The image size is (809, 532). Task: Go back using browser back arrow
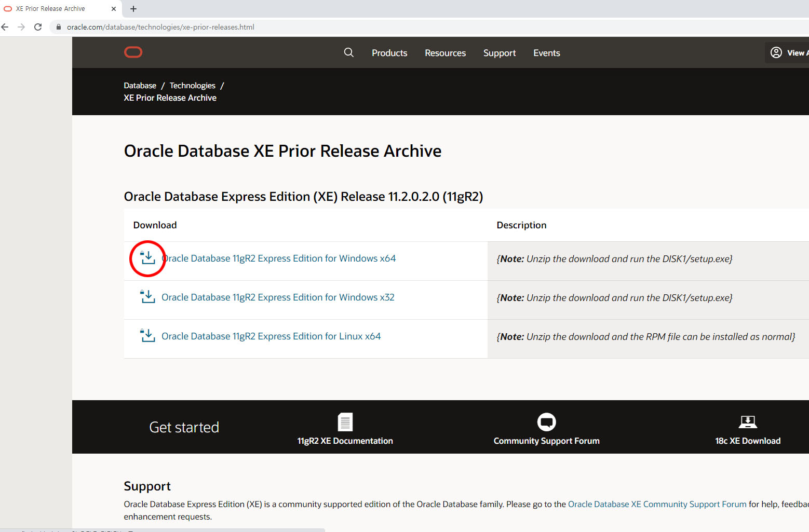5,27
